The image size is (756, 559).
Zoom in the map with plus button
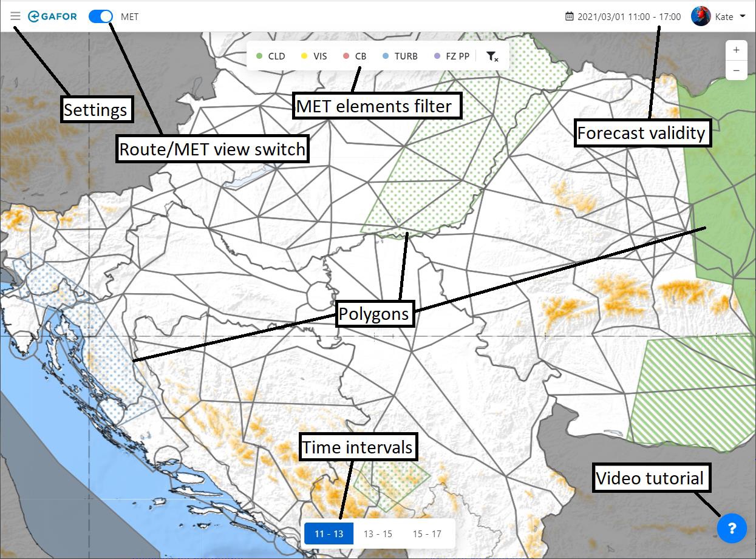(x=736, y=50)
